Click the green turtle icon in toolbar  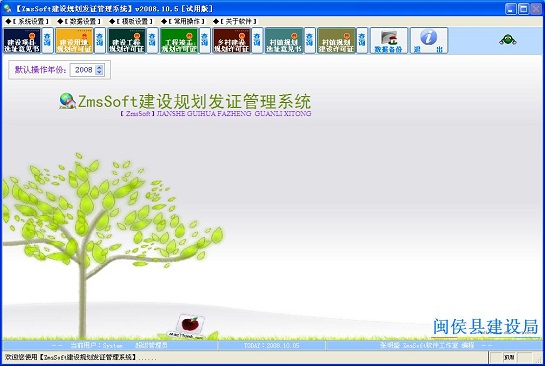click(507, 40)
